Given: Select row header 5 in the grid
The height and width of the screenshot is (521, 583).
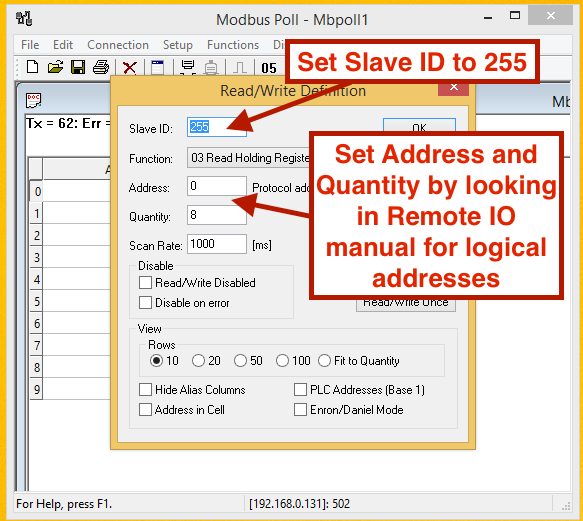Looking at the screenshot, I should tap(36, 301).
